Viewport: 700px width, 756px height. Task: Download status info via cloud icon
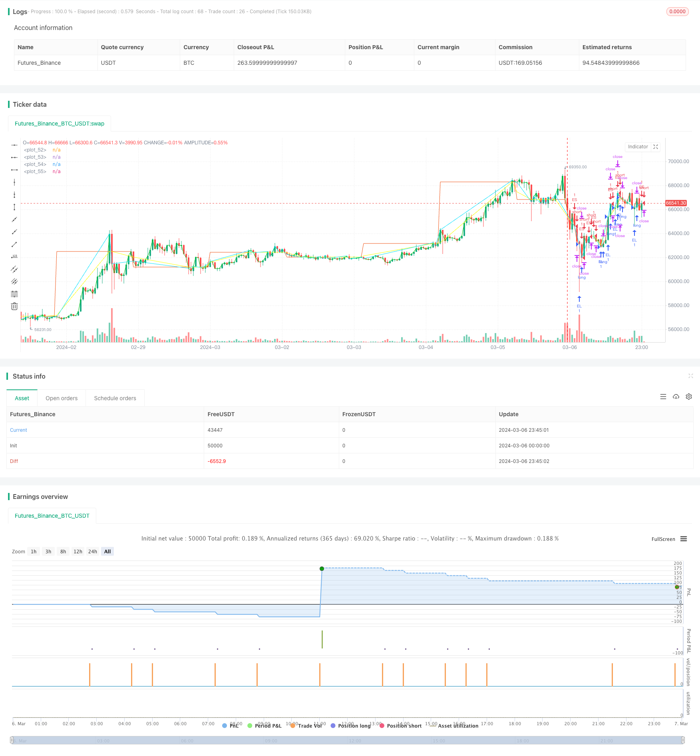(676, 397)
